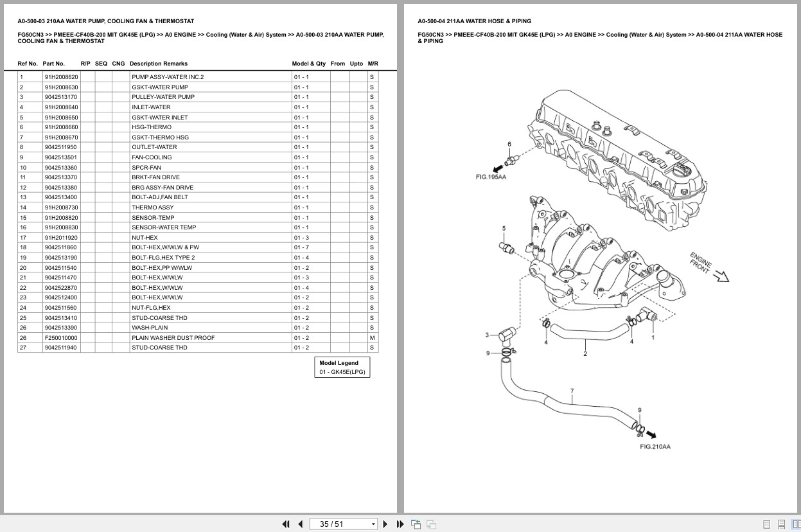This screenshot has height=532, width=801.
Task: Switch to single page view
Action: coord(767,524)
